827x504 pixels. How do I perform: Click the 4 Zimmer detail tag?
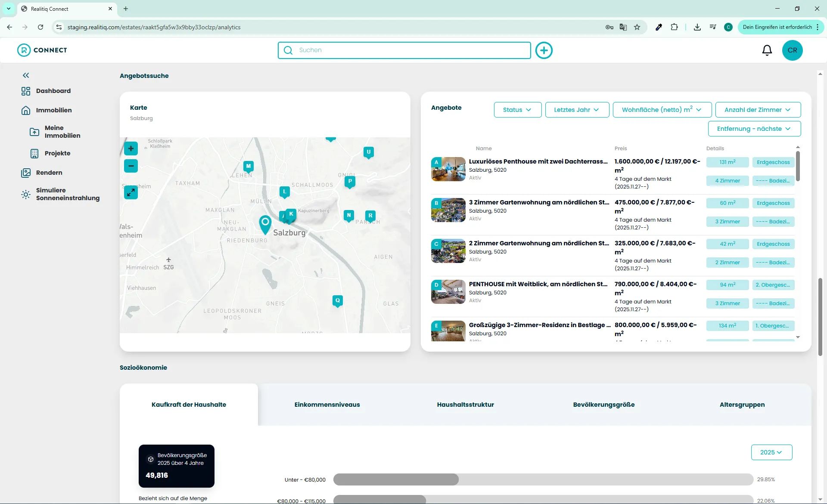point(728,181)
